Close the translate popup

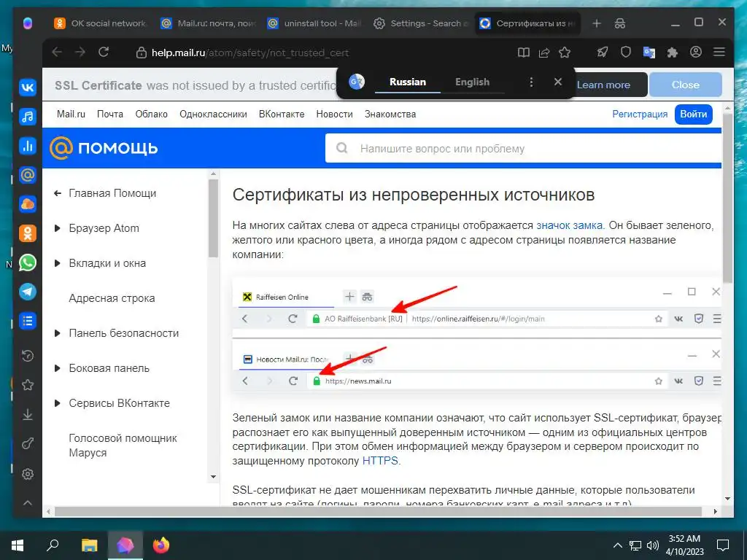tap(558, 82)
